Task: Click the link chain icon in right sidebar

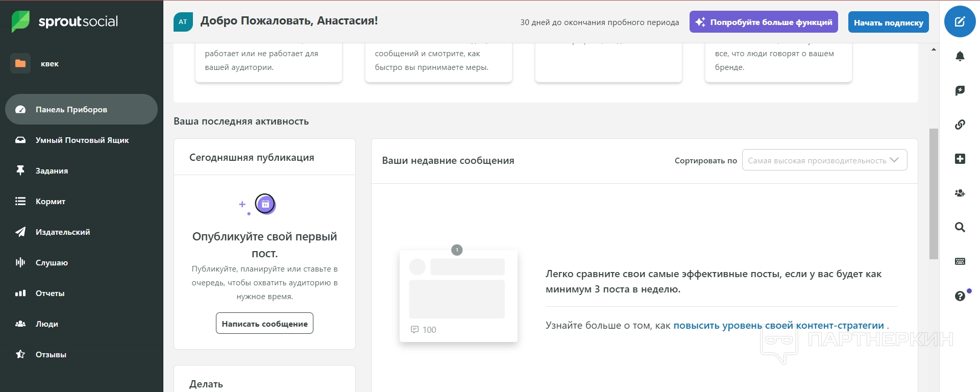Action: [x=960, y=125]
